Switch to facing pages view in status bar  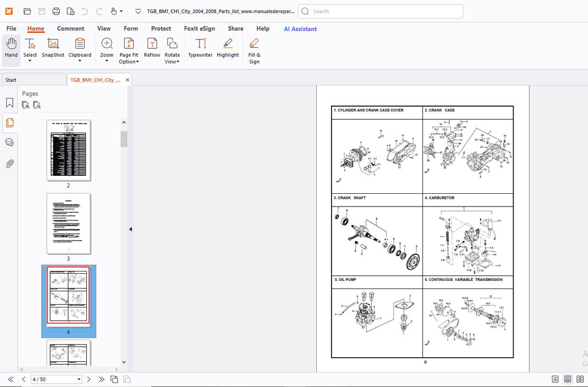click(x=580, y=379)
